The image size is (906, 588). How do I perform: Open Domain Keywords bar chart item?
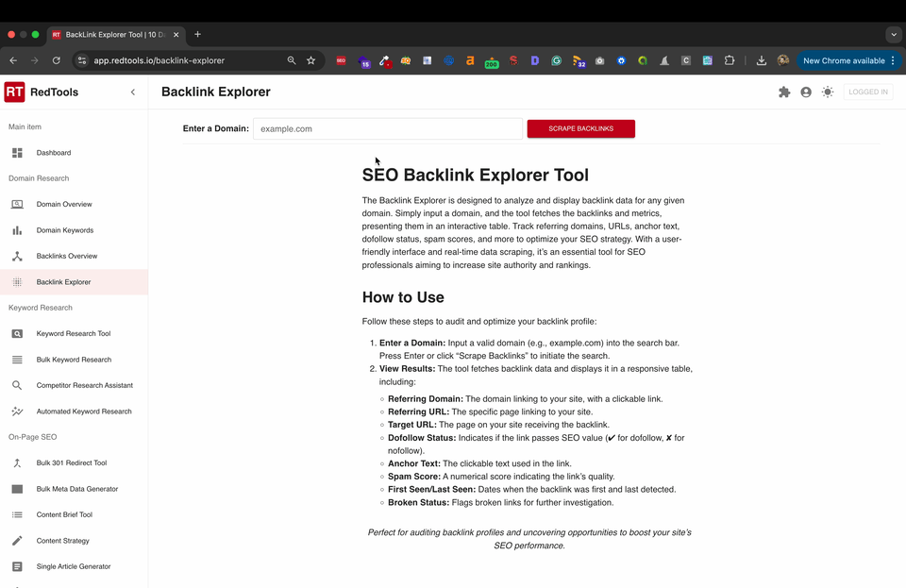74,230
